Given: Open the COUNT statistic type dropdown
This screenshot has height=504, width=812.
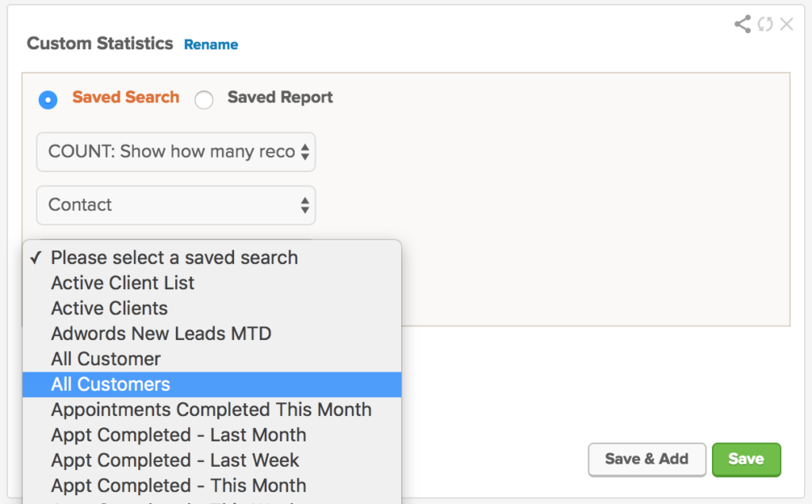Looking at the screenshot, I should (176, 152).
